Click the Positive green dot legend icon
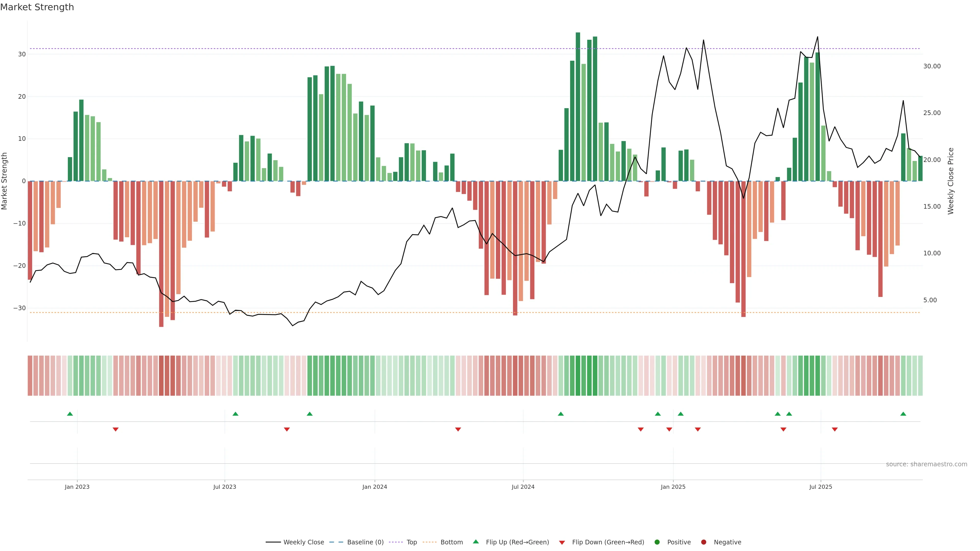 pos(657,542)
